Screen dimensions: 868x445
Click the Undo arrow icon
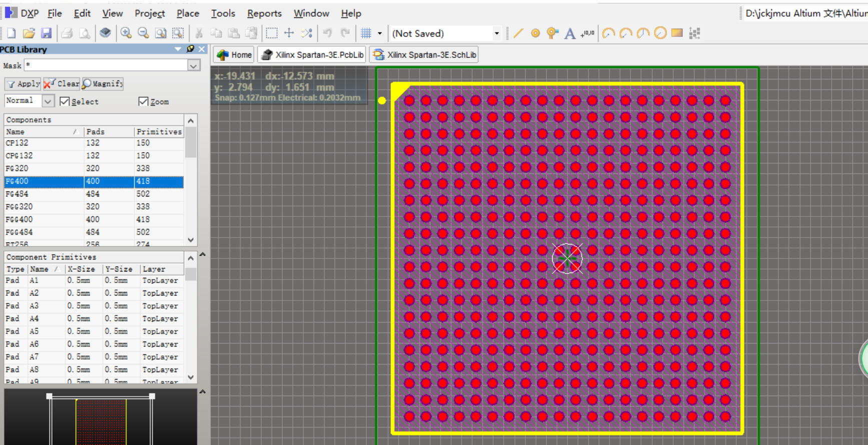click(327, 33)
